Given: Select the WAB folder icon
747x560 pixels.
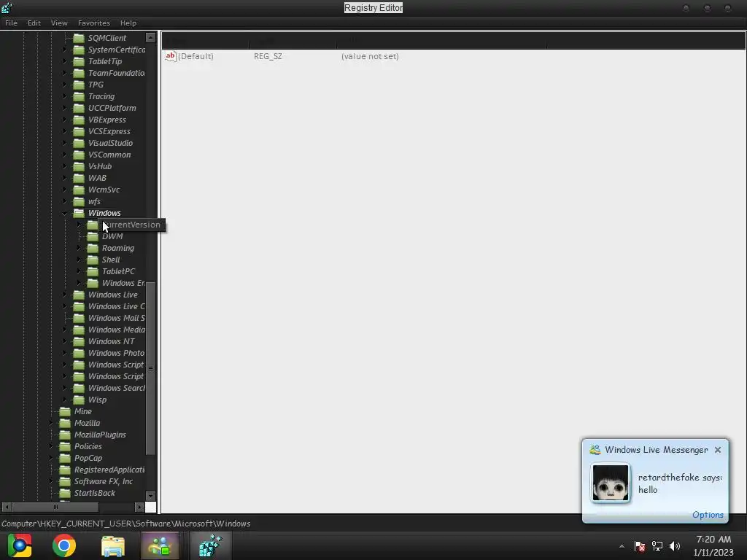Looking at the screenshot, I should coord(79,178).
